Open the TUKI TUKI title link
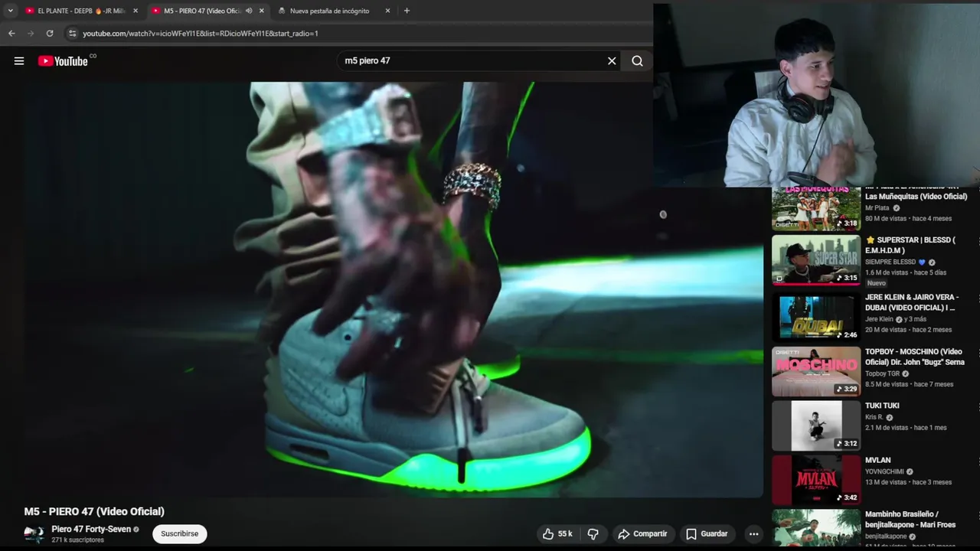This screenshot has width=980, height=551. tap(882, 406)
